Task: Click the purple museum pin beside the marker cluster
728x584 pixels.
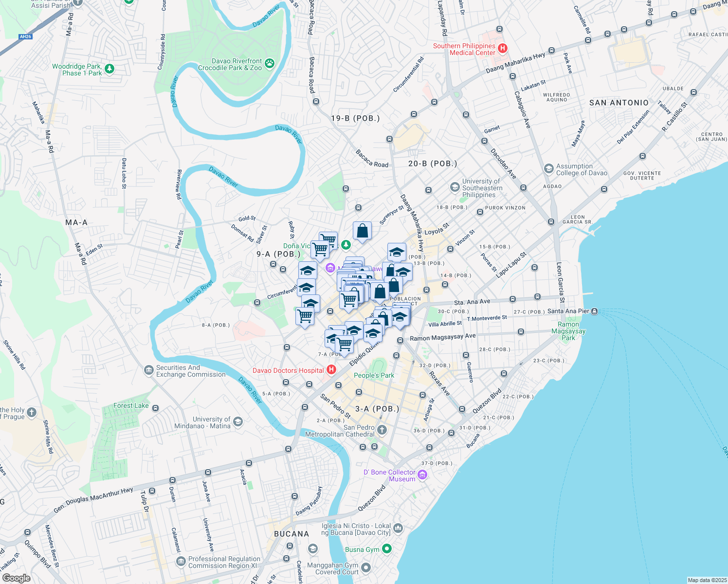Action: tap(330, 268)
